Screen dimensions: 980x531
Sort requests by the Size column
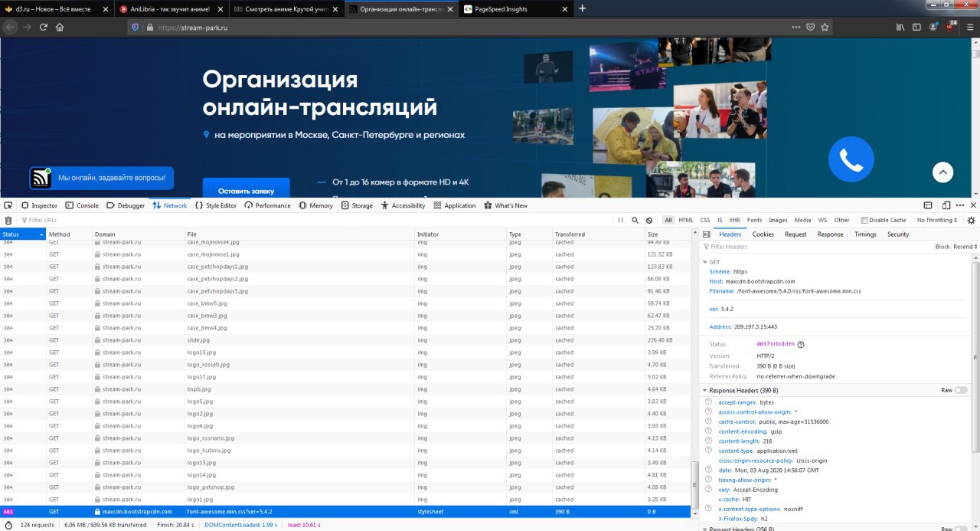point(668,234)
